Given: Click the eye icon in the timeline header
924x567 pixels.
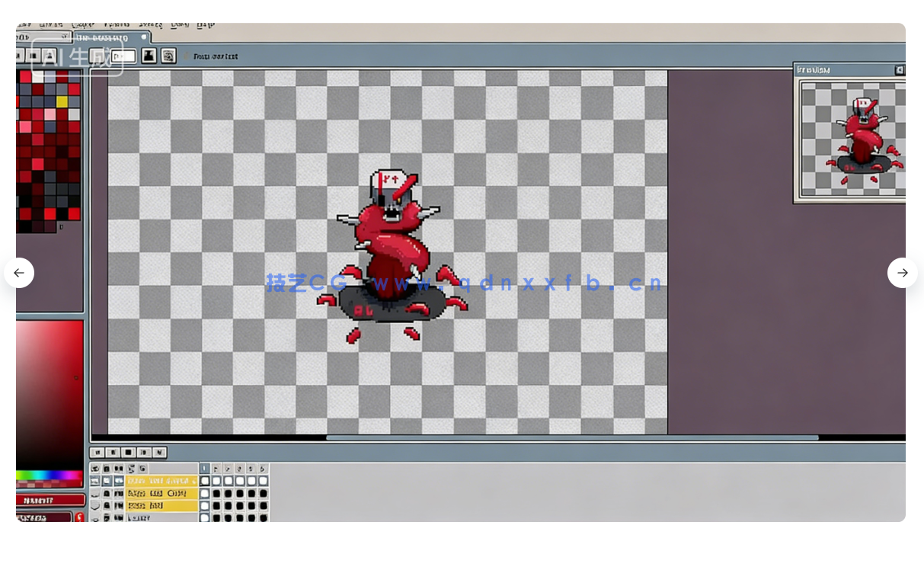Looking at the screenshot, I should [x=95, y=469].
